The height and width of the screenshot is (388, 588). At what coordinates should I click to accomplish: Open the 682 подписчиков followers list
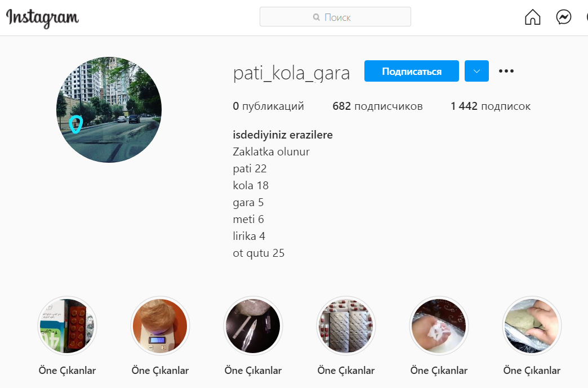[x=377, y=106]
